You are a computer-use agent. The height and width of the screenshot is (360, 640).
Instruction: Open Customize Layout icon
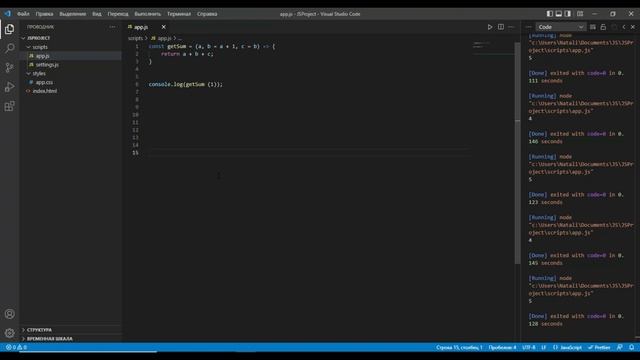click(x=580, y=14)
